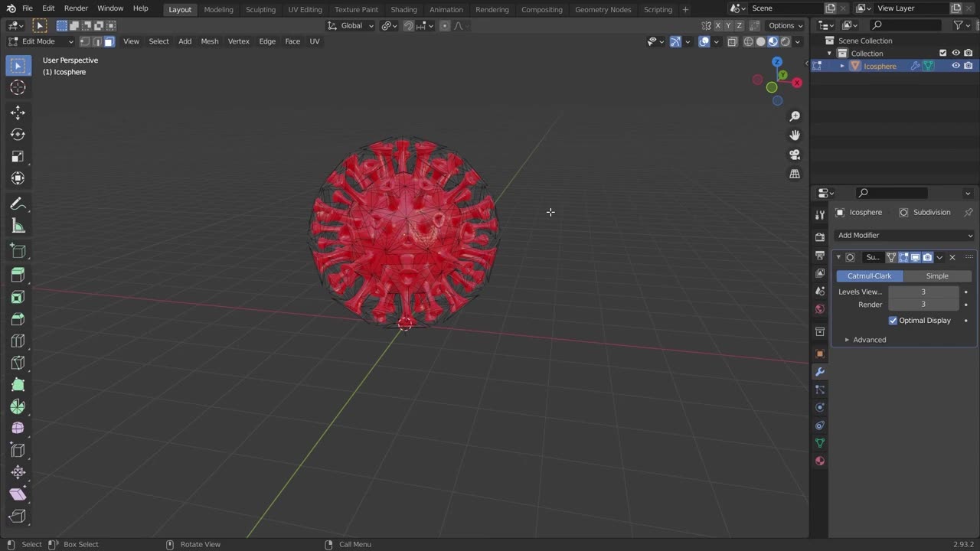Select Simple subdivision type
This screenshot has height=551, width=980.
click(937, 276)
